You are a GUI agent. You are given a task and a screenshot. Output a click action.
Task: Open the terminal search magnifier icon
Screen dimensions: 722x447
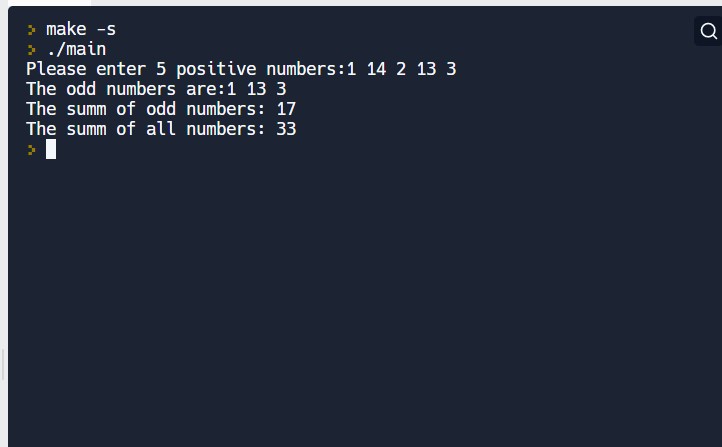coord(708,31)
